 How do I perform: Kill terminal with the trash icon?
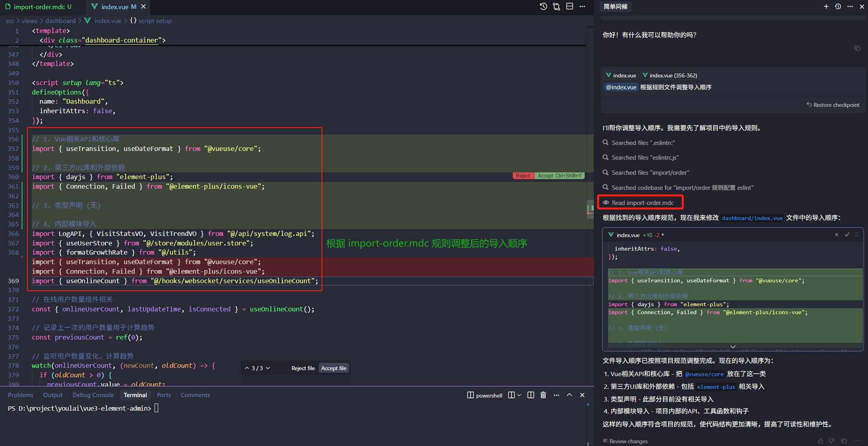point(543,395)
